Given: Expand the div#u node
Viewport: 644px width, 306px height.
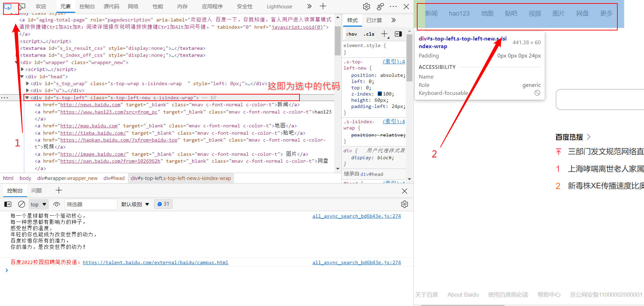Looking at the screenshot, I should (x=27, y=91).
